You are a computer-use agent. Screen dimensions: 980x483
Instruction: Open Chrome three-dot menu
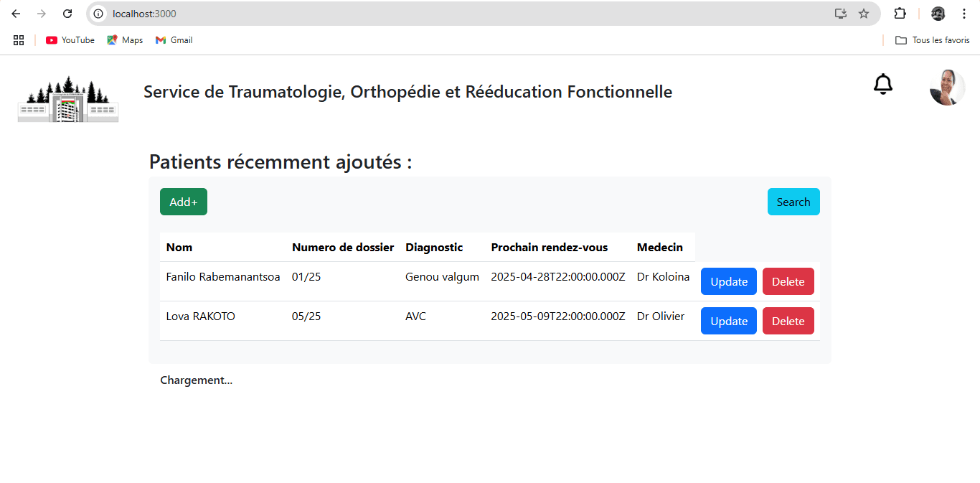pos(963,14)
